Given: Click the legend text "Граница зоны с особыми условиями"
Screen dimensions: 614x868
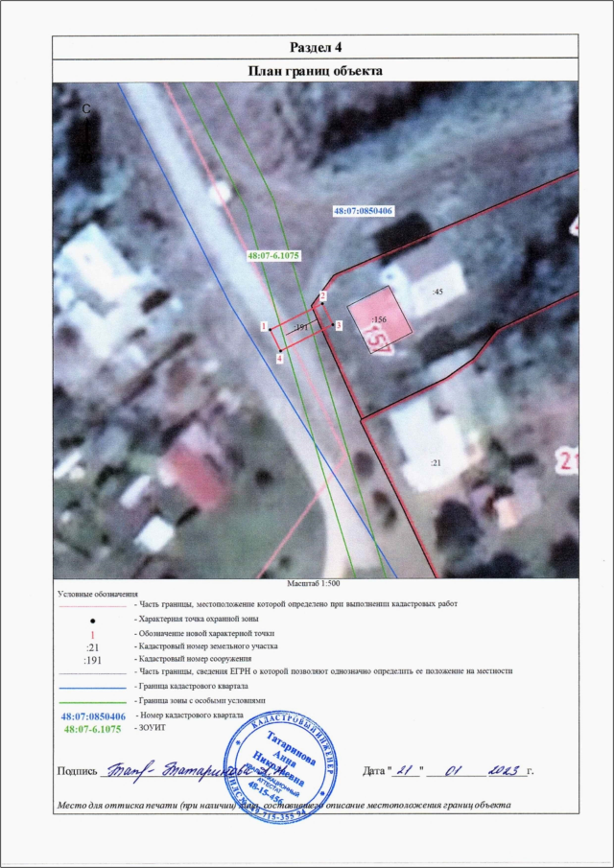Looking at the screenshot, I should 201,700.
